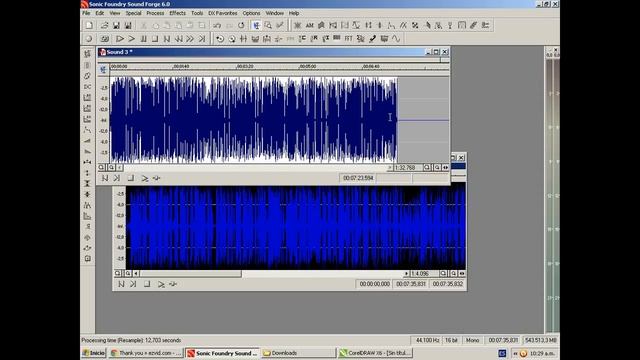This screenshot has height=360, width=640.
Task: Click the Inicio start button
Action: coord(93,353)
